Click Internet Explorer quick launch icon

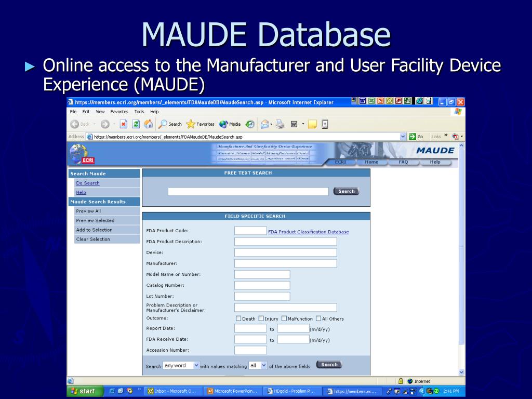point(112,391)
